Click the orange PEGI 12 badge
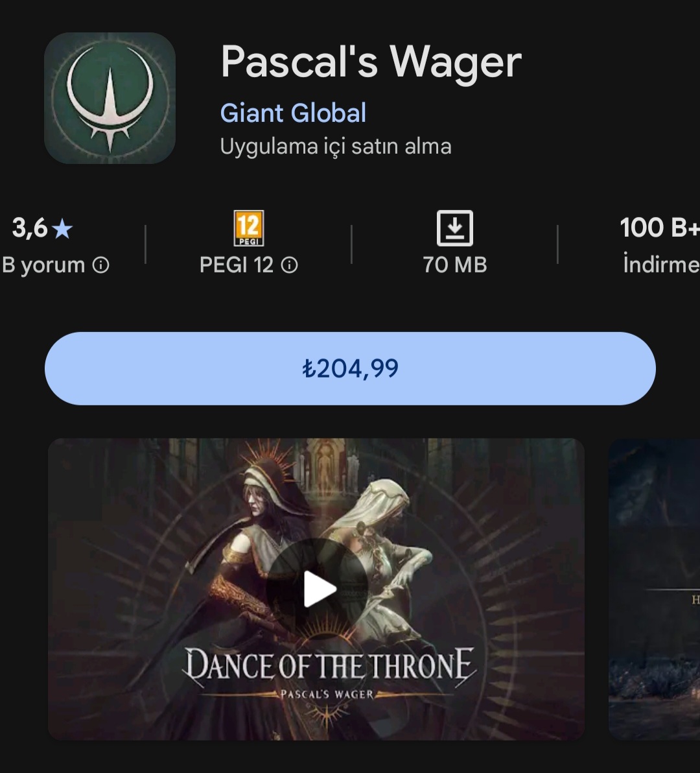This screenshot has height=773, width=700. (249, 228)
